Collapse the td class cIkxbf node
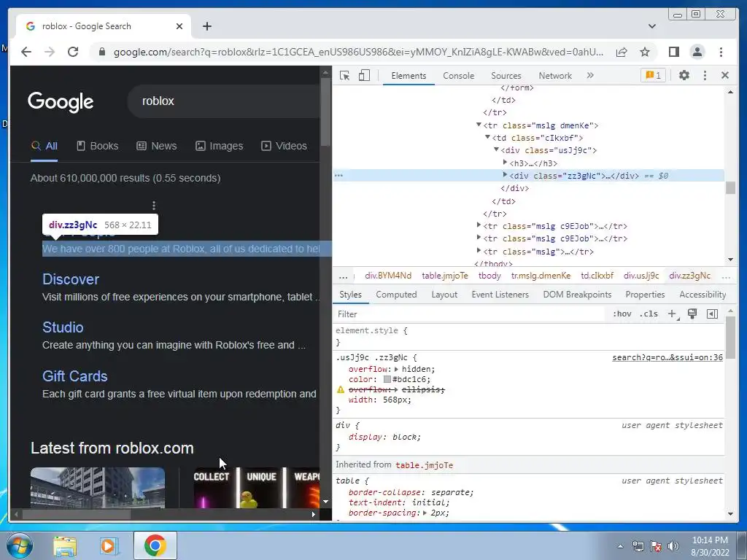Image resolution: width=747 pixels, height=560 pixels. (487, 137)
